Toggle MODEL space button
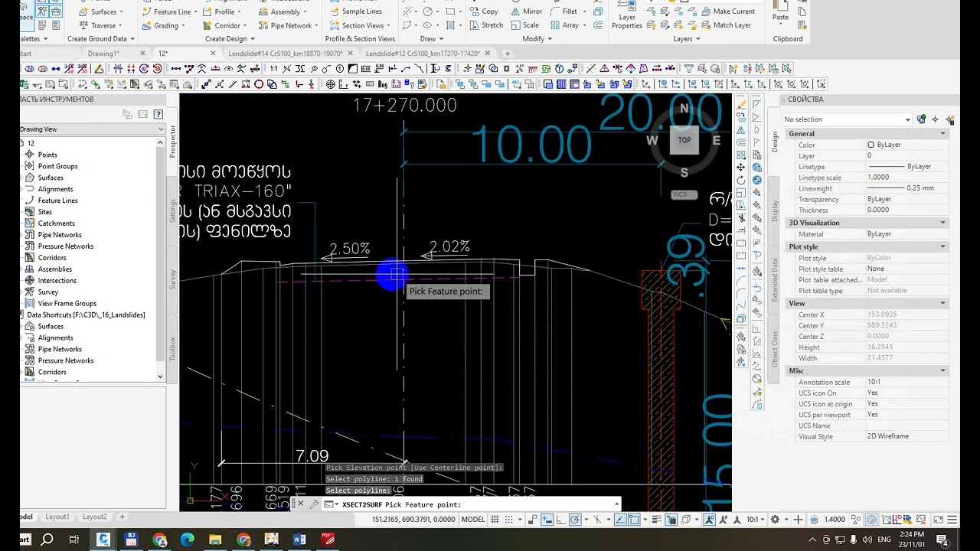The width and height of the screenshot is (980, 551). click(x=472, y=520)
